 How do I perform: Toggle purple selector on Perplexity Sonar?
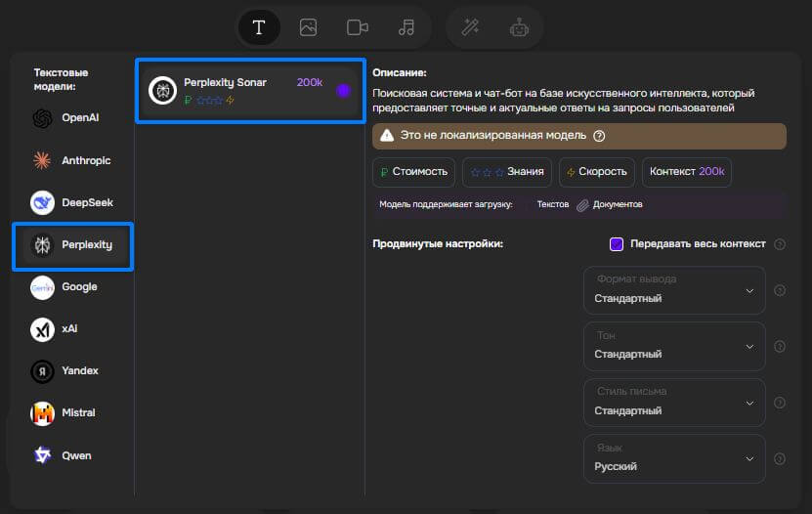coord(343,91)
